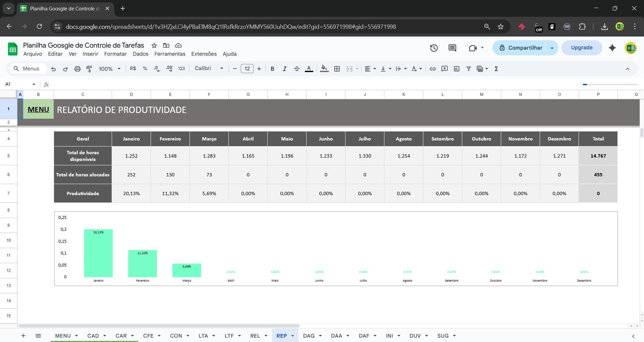The width and height of the screenshot is (644, 342).
Task: Open the Calibri font dropdown
Action: (208, 68)
